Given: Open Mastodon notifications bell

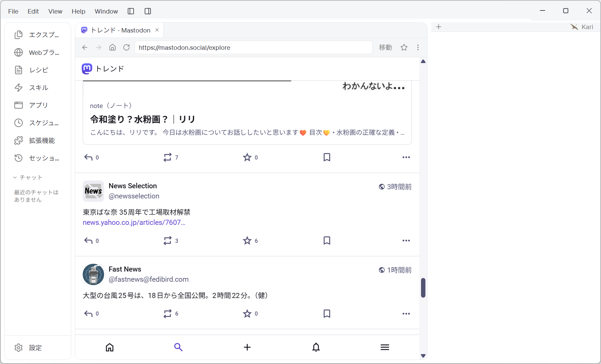Looking at the screenshot, I should (316, 347).
